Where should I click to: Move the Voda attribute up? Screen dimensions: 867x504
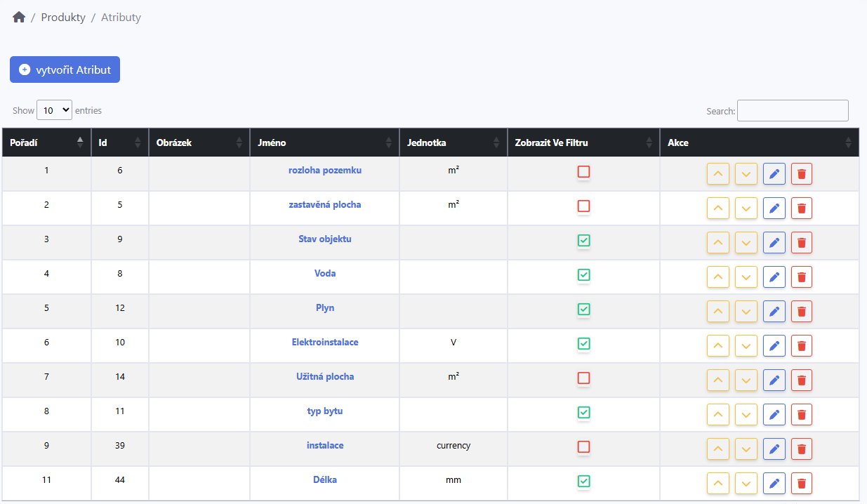[717, 277]
